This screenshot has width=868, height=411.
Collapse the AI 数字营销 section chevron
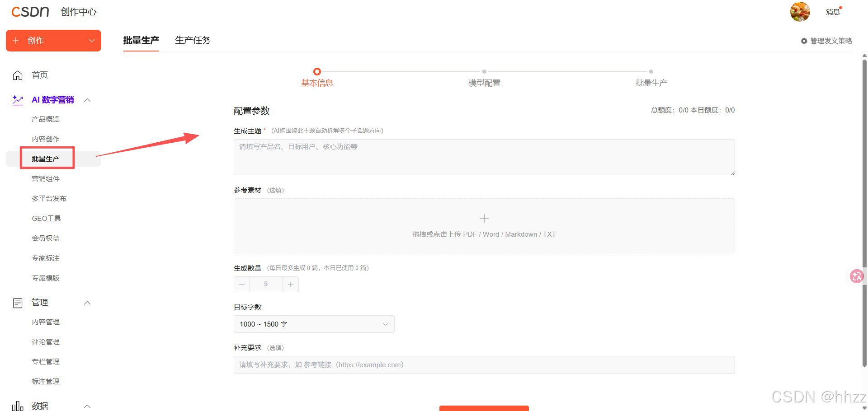click(x=88, y=100)
